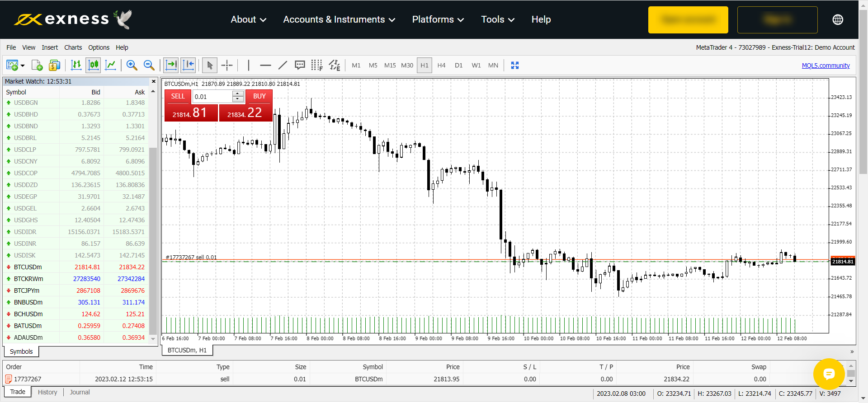Viewport: 868px width, 403px height.
Task: Click the red SELL button
Action: (x=178, y=96)
